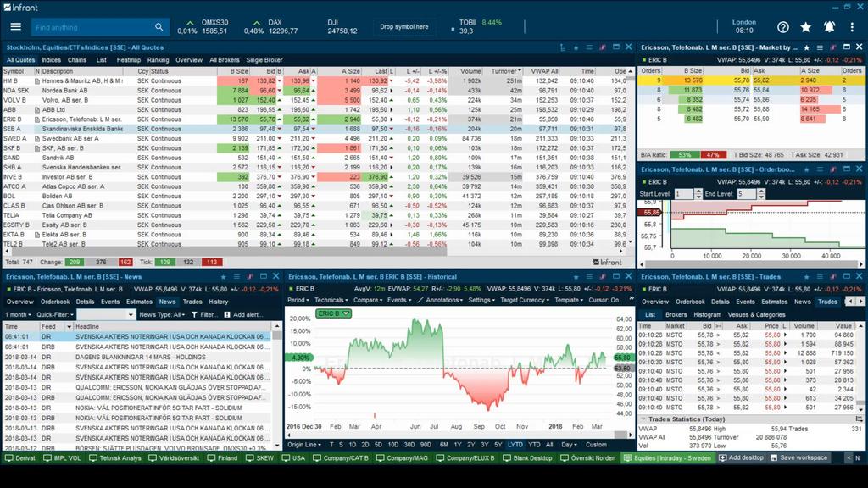The image size is (868, 488).
Task: Increase Start Level stepper up arrow
Action: click(x=698, y=191)
